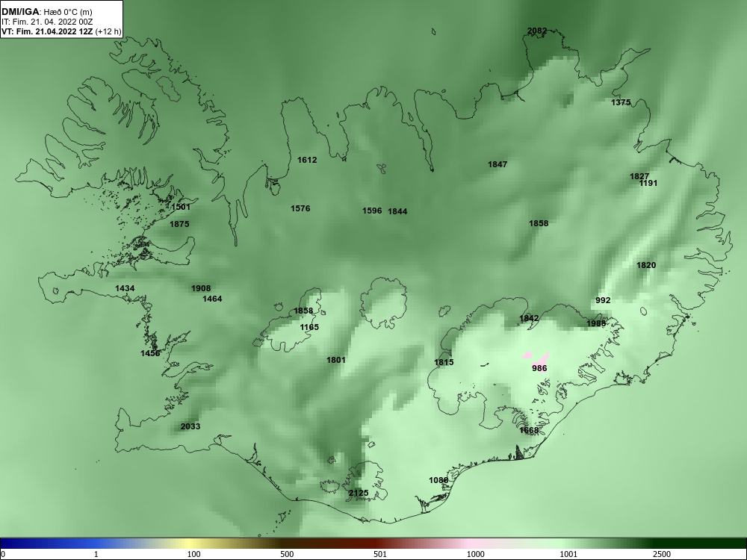Click the 1612 value label
The width and height of the screenshot is (747, 560).
point(307,160)
